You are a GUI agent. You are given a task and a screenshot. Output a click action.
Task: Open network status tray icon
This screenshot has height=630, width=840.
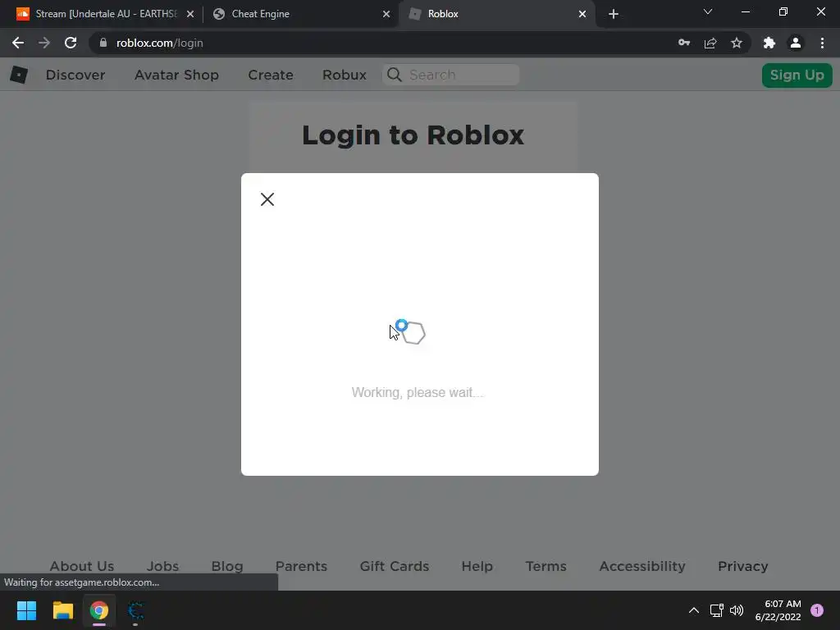pos(716,610)
